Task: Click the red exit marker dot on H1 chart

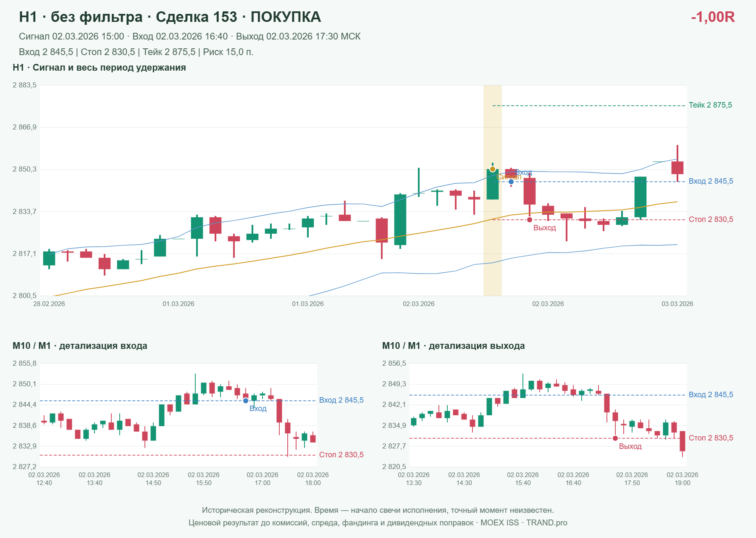Action: pos(530,220)
